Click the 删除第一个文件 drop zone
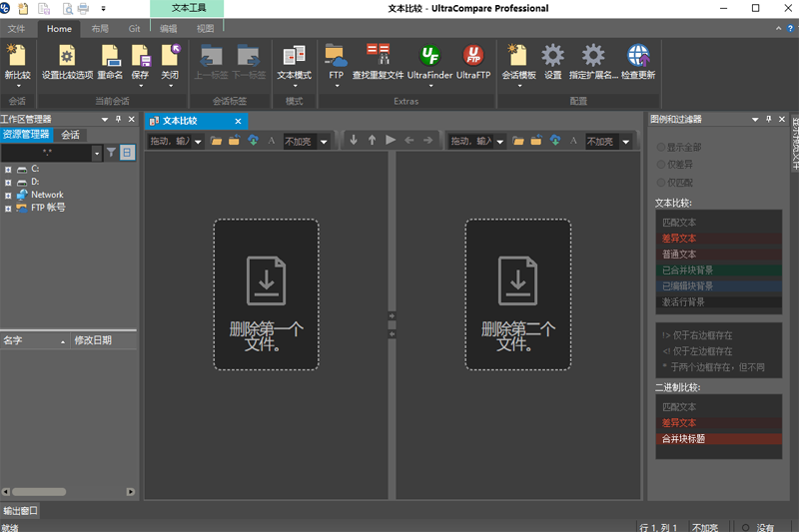This screenshot has height=532, width=799. [x=266, y=294]
